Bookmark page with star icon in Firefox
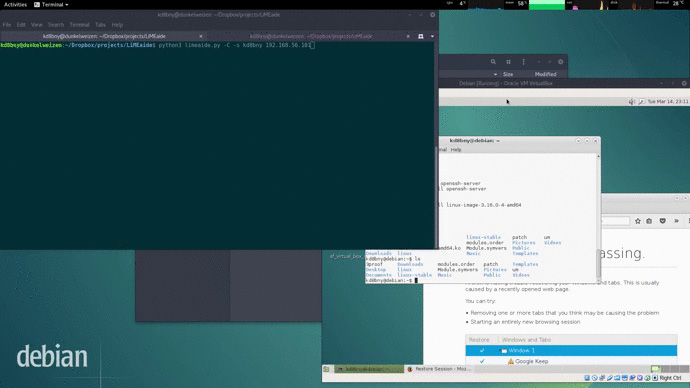Screen dimensions: 690x388 coord(638,221)
